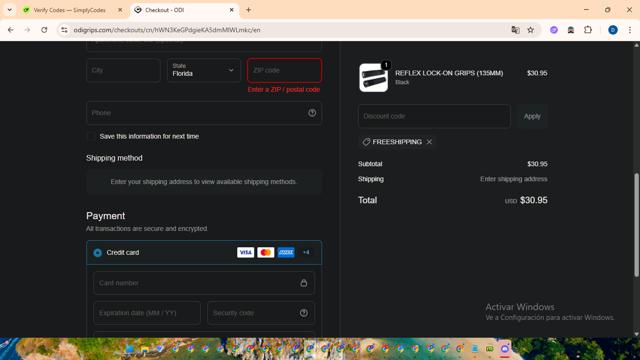Click the Enter a ZIP / postal code error

click(x=284, y=89)
